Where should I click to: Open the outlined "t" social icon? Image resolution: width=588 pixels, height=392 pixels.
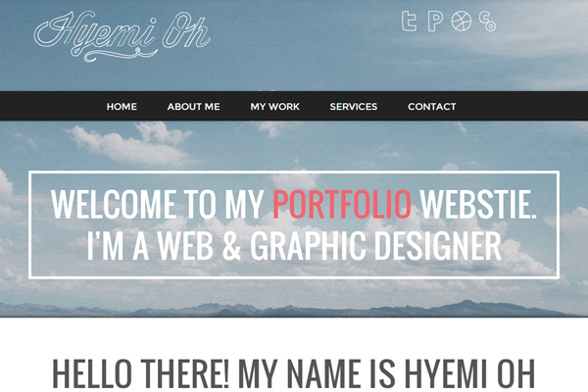coord(409,21)
